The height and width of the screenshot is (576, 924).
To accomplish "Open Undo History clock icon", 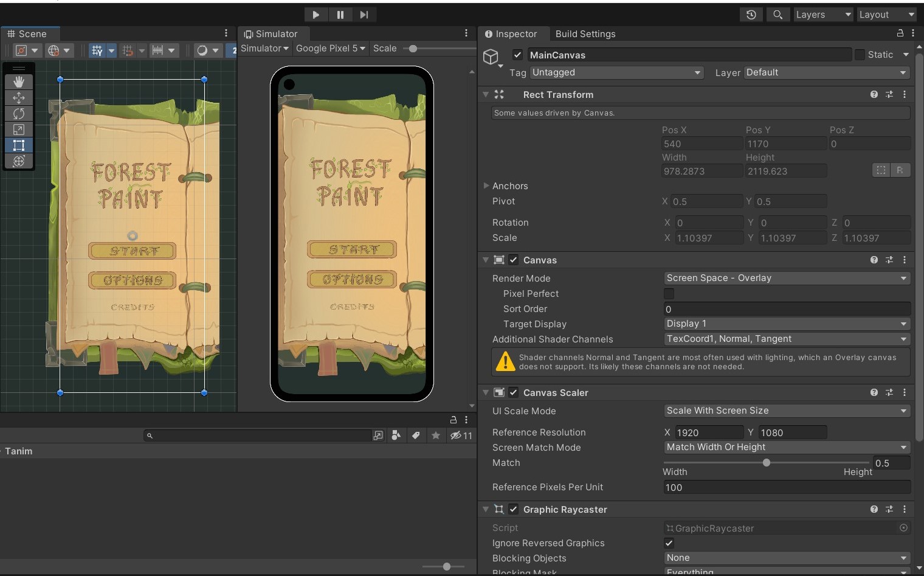I will coord(751,15).
